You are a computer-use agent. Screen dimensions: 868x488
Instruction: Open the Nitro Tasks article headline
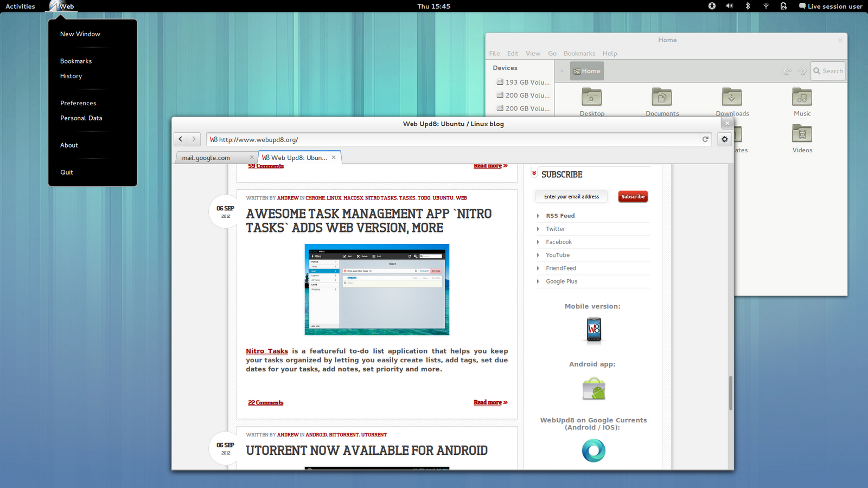click(369, 221)
